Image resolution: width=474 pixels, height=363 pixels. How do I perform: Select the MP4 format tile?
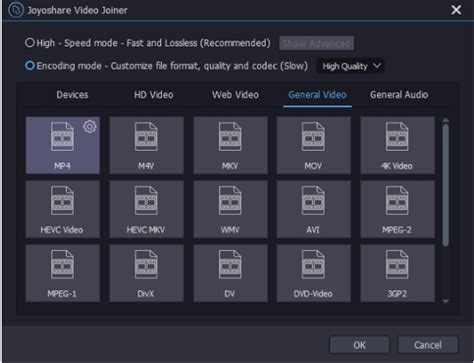[63, 145]
